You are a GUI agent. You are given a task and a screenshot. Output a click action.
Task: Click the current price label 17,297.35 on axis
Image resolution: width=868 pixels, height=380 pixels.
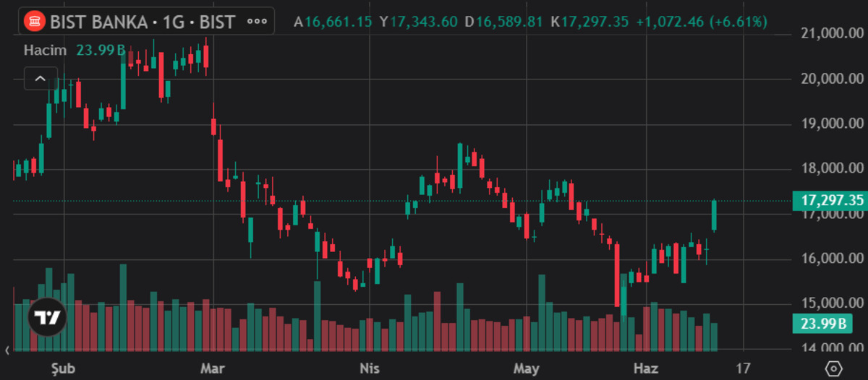coord(829,200)
